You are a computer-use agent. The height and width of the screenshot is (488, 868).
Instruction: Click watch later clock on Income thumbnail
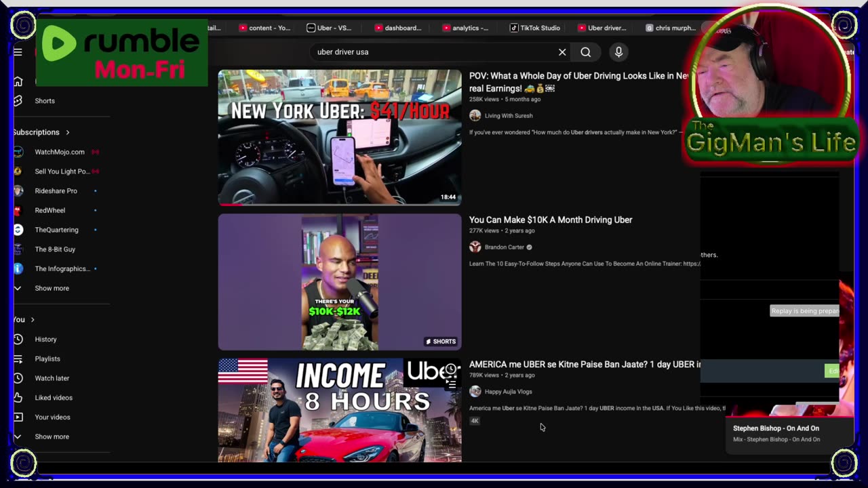(x=451, y=369)
